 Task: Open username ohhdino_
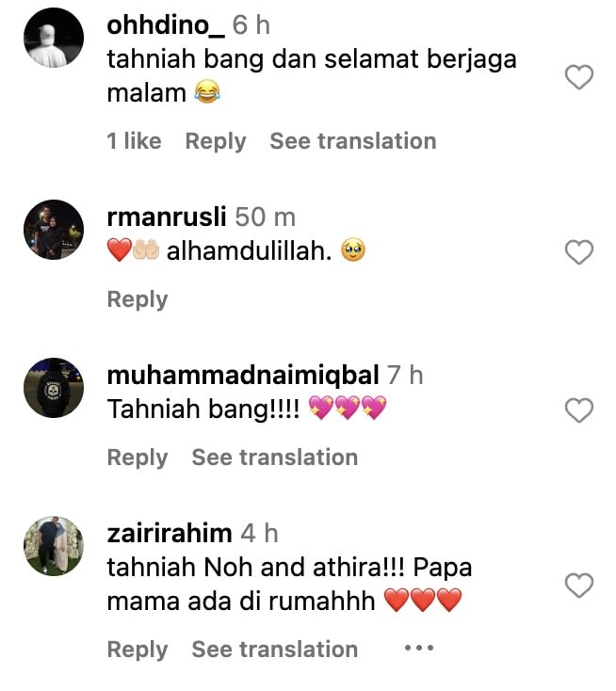point(166,25)
